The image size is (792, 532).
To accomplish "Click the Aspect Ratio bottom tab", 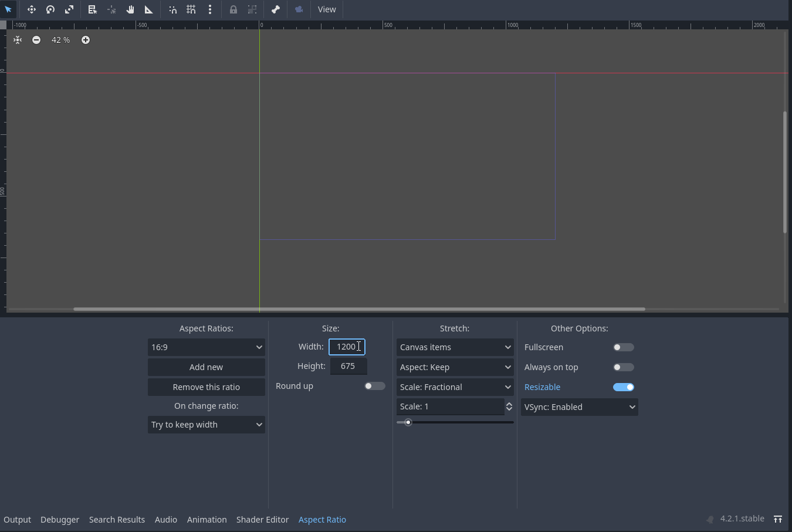I will [x=322, y=520].
